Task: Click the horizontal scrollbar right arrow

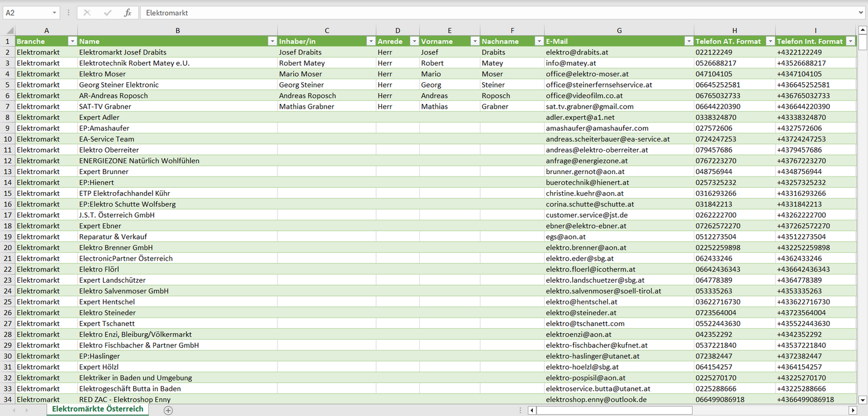Action: (852, 410)
